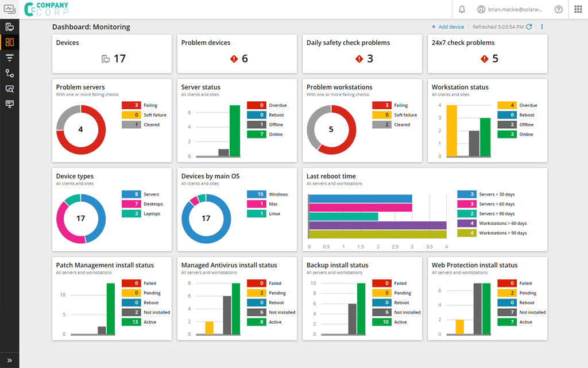The width and height of the screenshot is (588, 368).
Task: Select the dashboards icon in sidebar
Action: [x=10, y=42]
